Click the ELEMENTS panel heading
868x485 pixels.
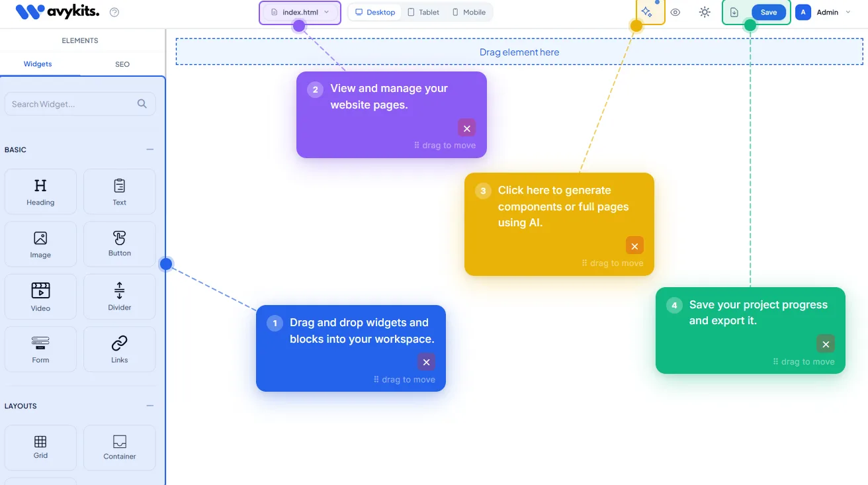click(x=80, y=40)
